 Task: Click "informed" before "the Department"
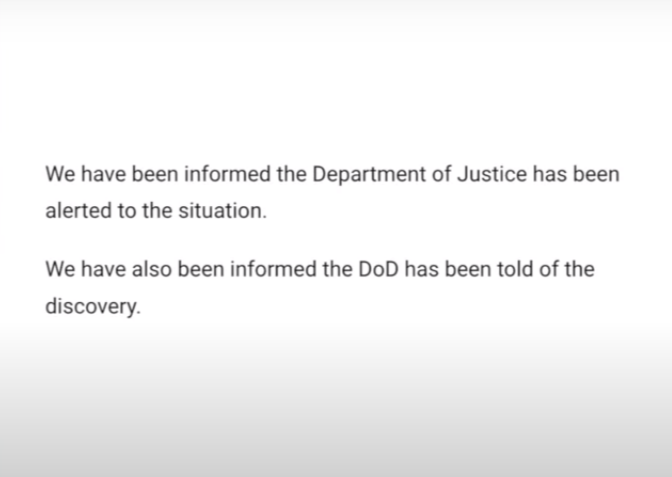(x=228, y=174)
